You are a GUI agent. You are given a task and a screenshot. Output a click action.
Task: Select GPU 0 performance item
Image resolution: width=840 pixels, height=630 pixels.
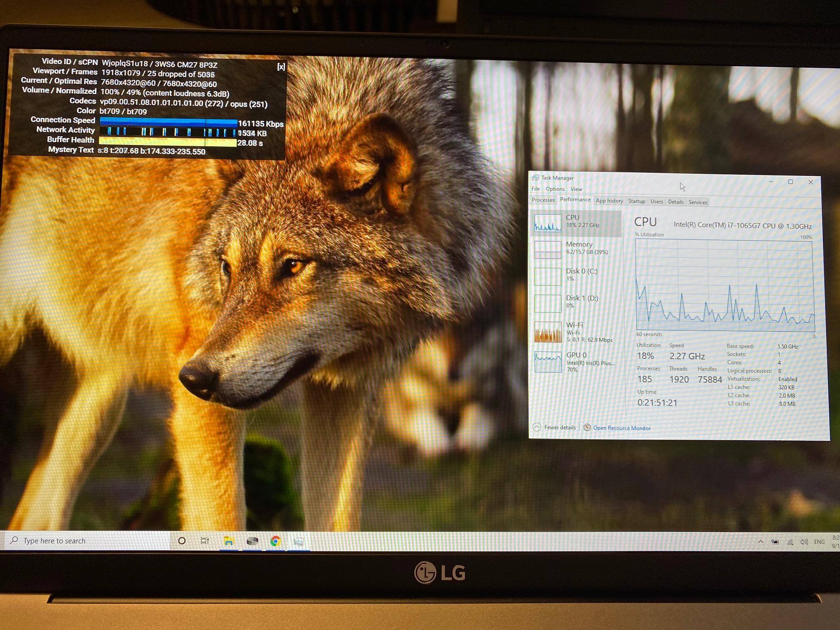point(576,361)
